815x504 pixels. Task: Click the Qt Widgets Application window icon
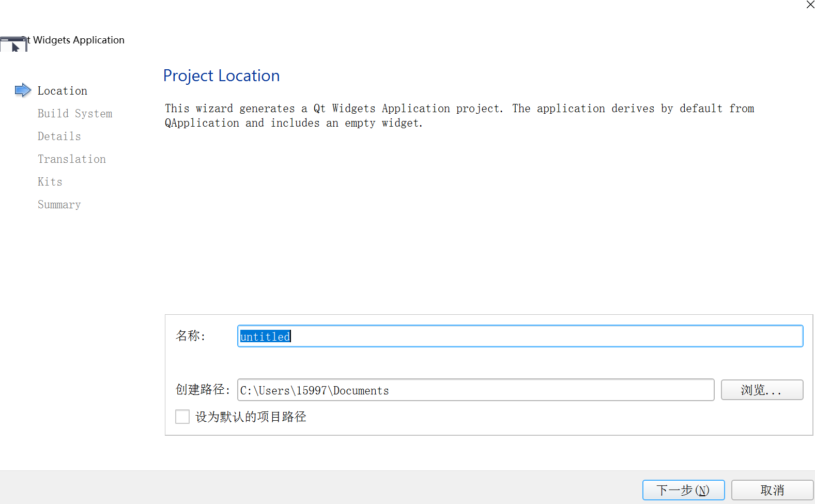[x=13, y=44]
